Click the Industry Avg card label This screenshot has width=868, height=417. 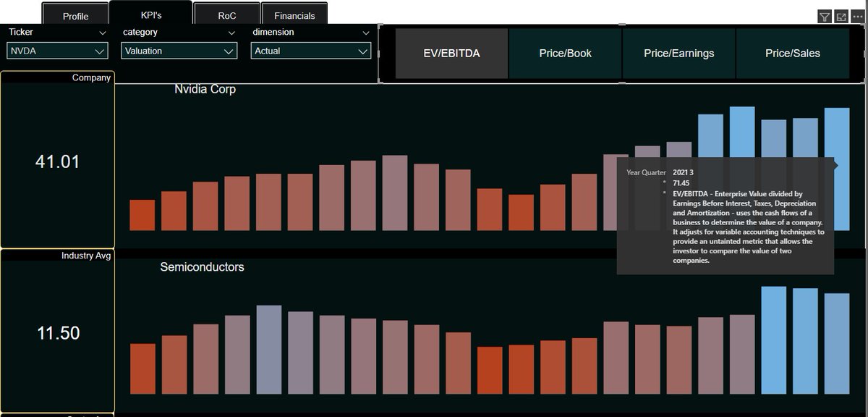[x=86, y=256]
